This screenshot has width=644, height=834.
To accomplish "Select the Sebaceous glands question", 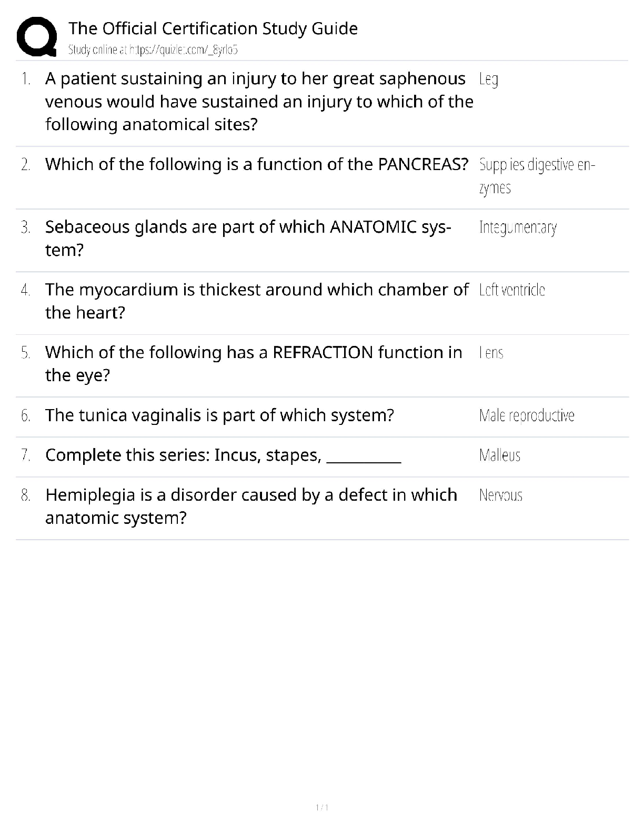I will (248, 238).
